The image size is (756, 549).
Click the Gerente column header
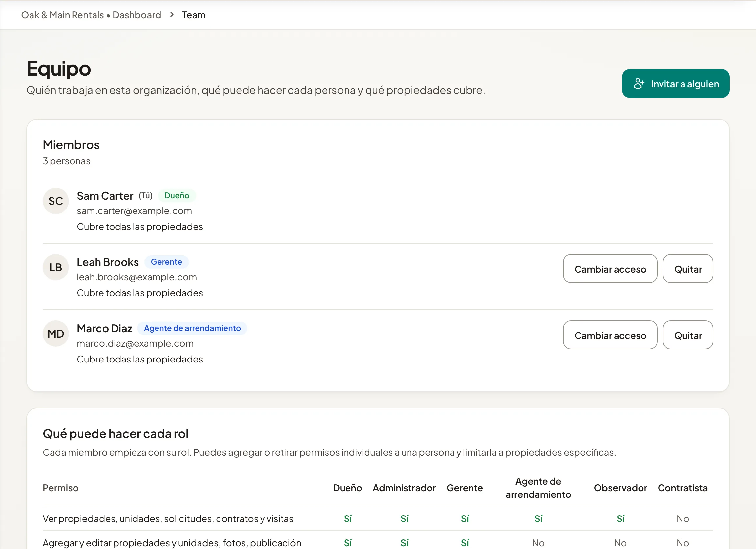[464, 488]
